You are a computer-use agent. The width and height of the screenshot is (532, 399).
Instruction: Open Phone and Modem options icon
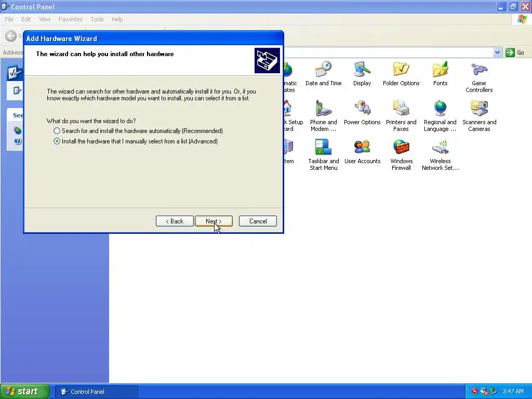tap(323, 116)
